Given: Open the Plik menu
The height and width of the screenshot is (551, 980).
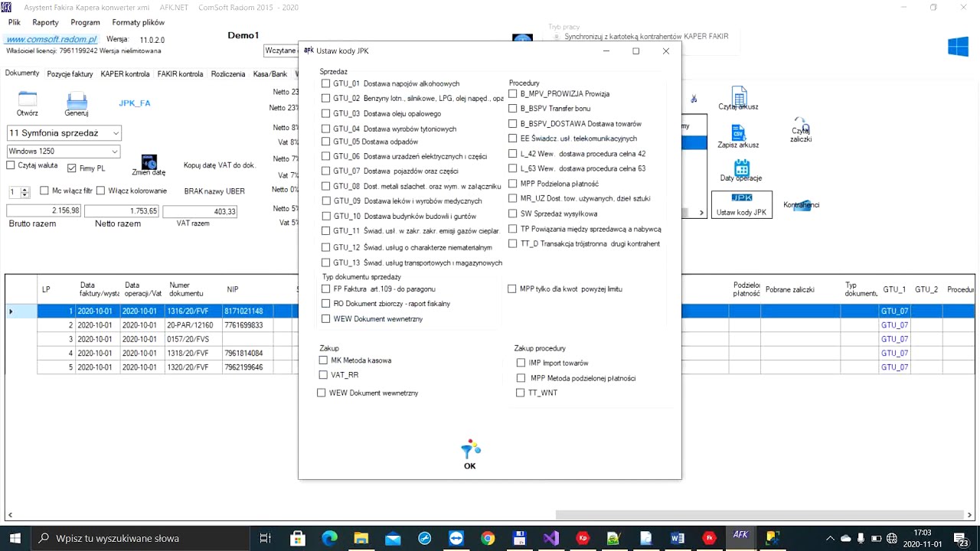Looking at the screenshot, I should coord(15,22).
